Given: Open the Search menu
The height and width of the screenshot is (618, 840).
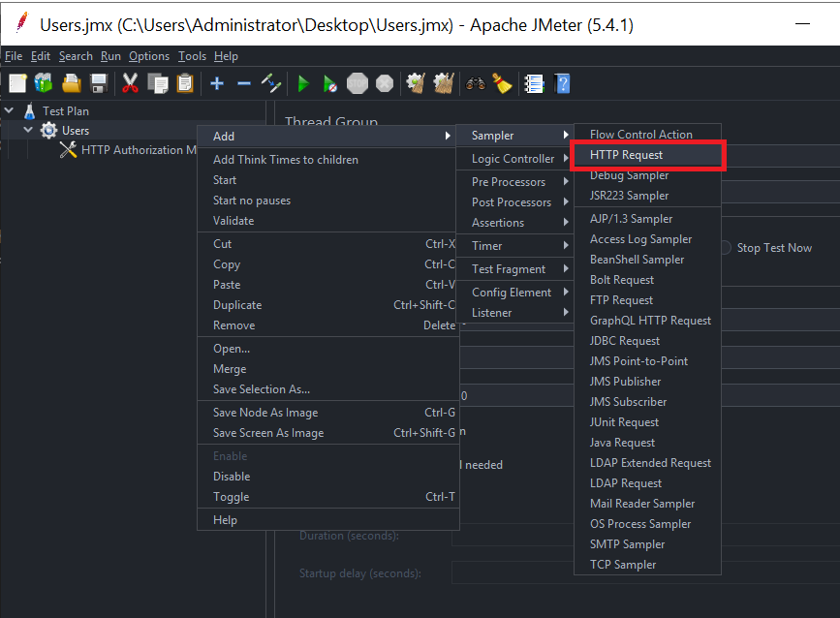Looking at the screenshot, I should pyautogui.click(x=76, y=56).
